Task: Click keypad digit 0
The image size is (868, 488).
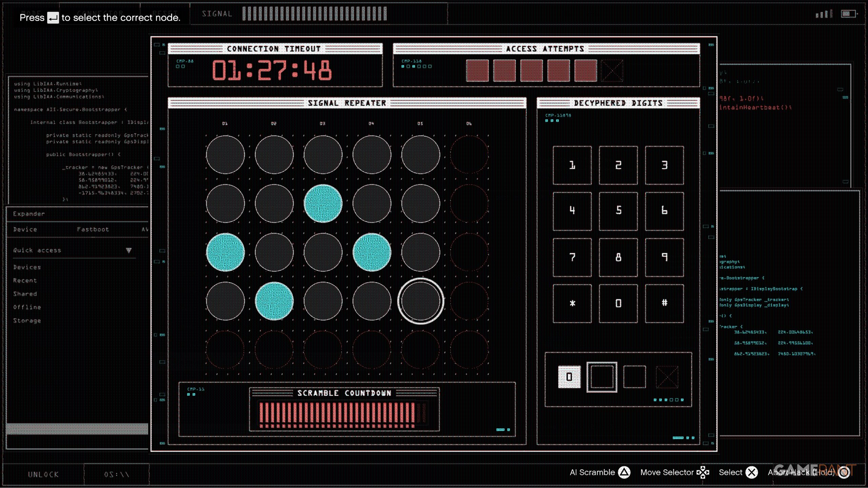Action: tap(618, 303)
